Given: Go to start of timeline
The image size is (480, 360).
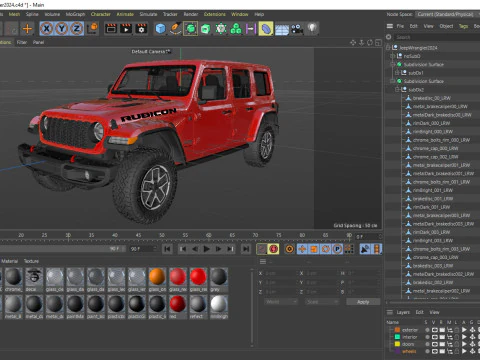Looking at the screenshot, I should [168, 249].
